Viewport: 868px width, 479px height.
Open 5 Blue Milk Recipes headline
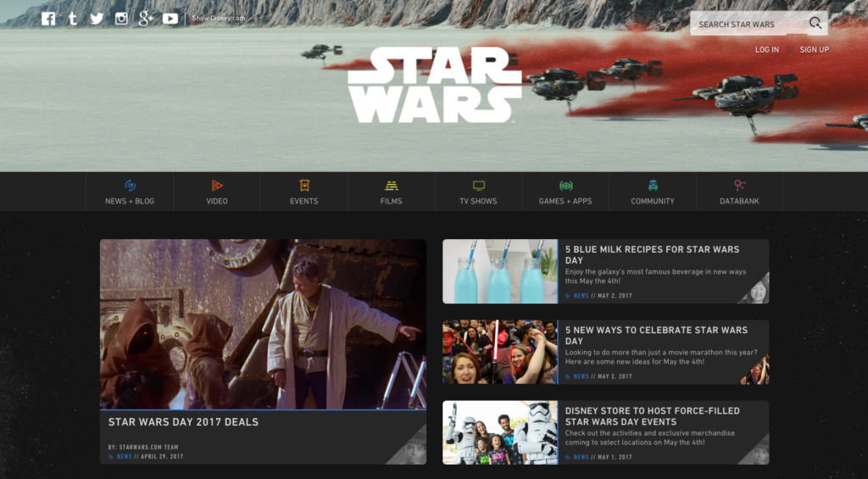point(652,254)
